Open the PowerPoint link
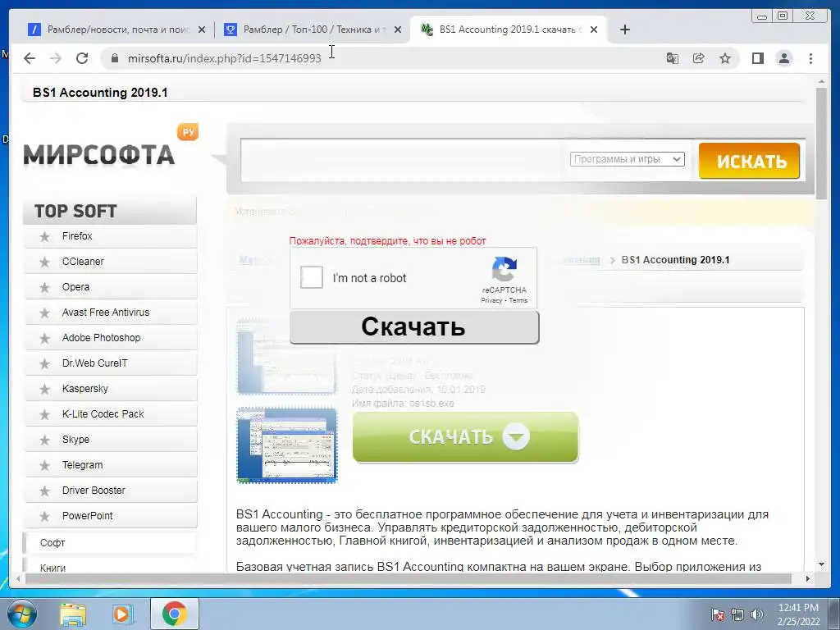Image resolution: width=840 pixels, height=630 pixels. coord(87,516)
